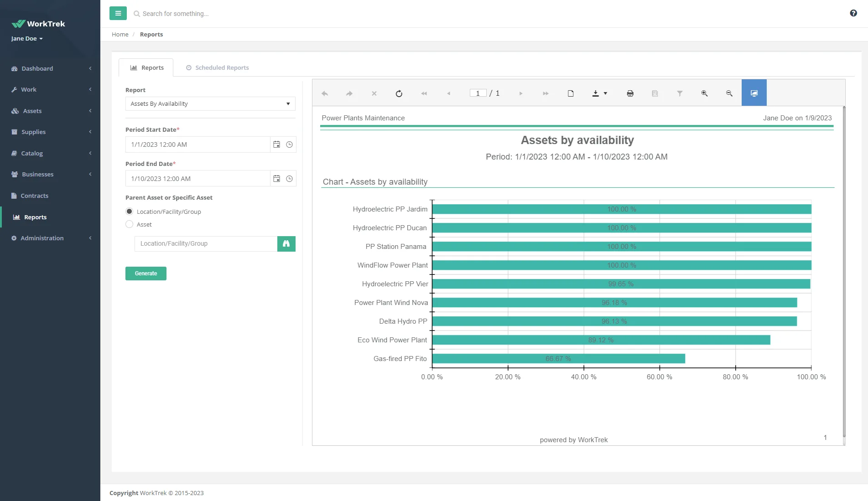The width and height of the screenshot is (868, 501).
Task: Print the report
Action: tap(630, 93)
